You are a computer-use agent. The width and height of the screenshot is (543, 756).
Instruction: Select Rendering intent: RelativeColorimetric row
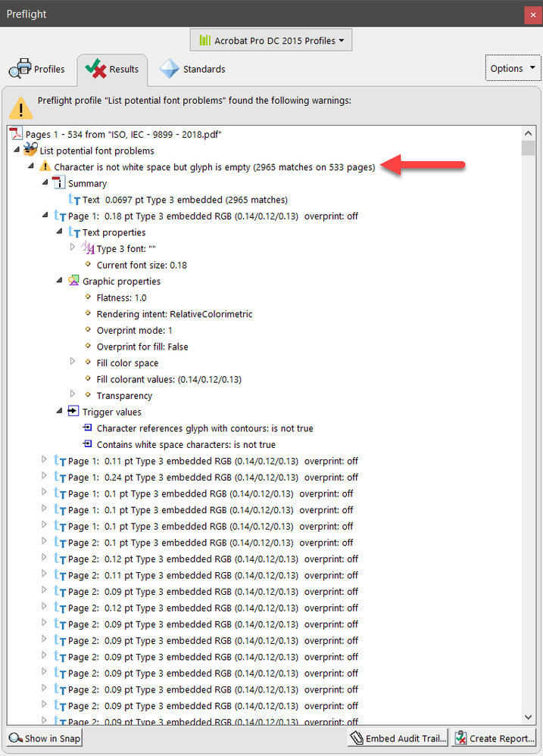(x=175, y=314)
